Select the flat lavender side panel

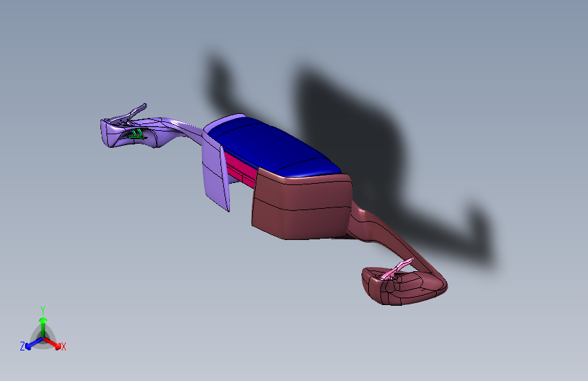215,172
